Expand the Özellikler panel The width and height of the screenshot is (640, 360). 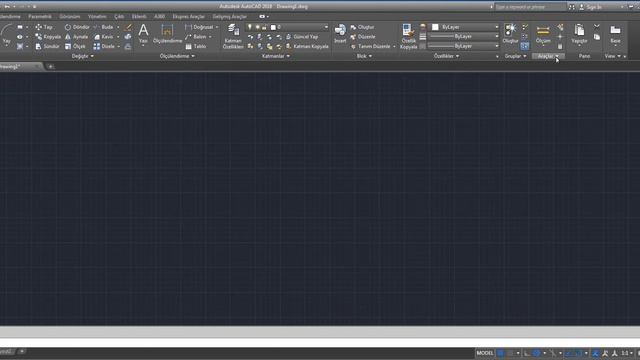point(446,56)
